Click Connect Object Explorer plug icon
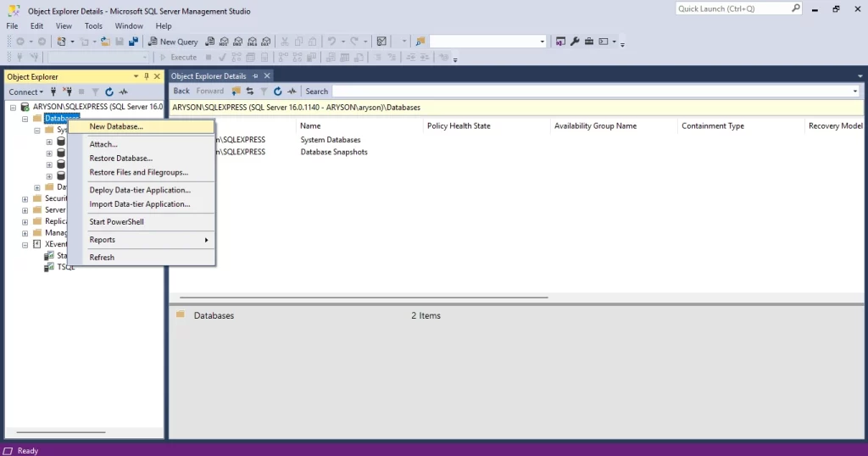This screenshot has width=868, height=456. point(53,92)
